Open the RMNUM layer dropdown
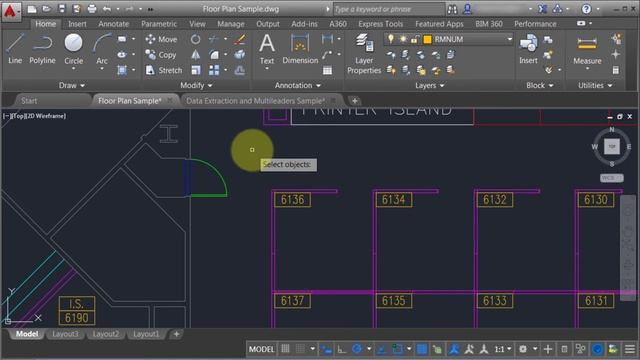 click(x=509, y=39)
